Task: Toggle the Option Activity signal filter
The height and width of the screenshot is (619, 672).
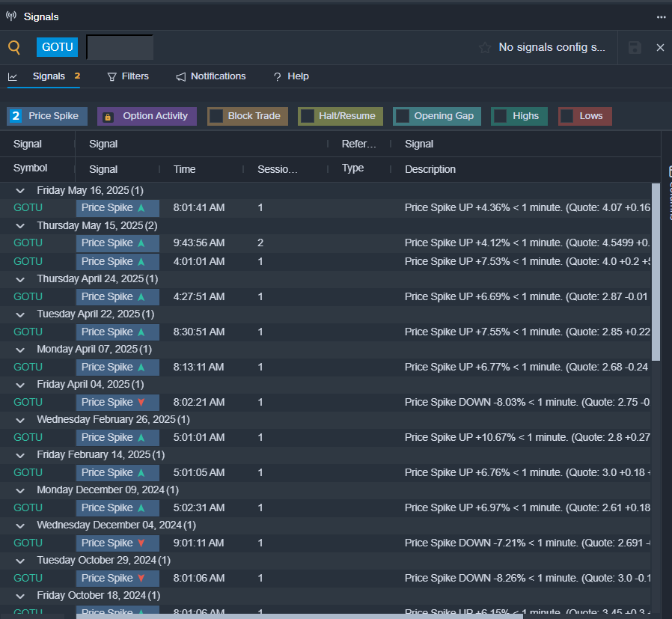Action: click(147, 116)
